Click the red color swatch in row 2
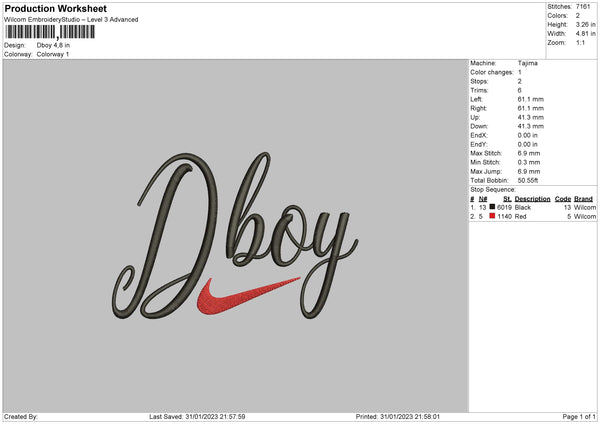 coord(492,216)
